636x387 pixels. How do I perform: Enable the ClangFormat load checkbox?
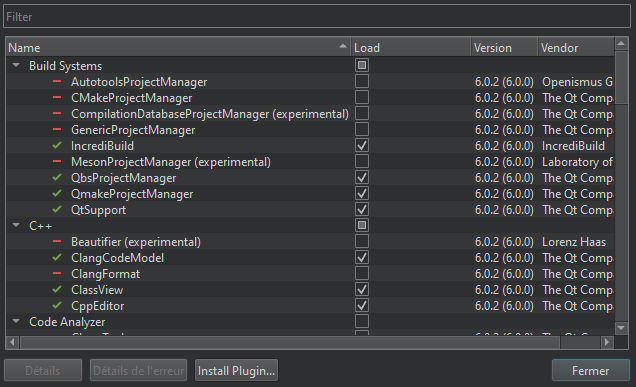(362, 273)
